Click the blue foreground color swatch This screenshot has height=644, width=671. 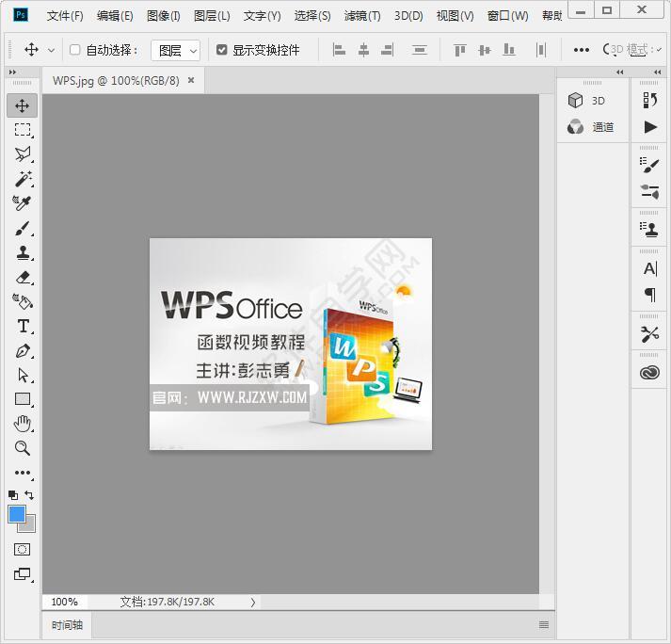[x=17, y=514]
